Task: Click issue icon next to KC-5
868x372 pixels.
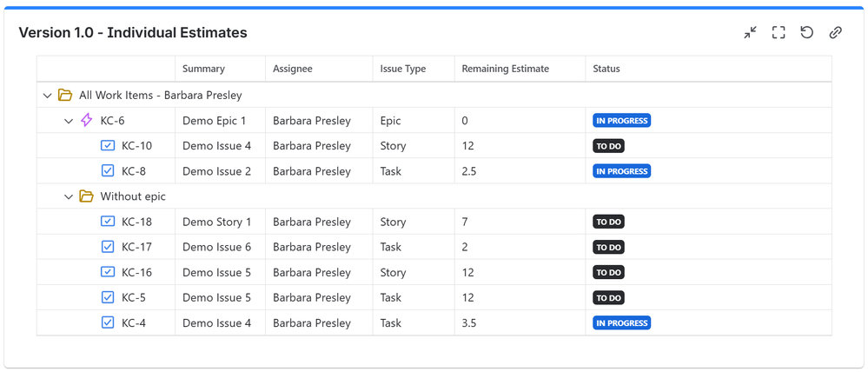Action: click(108, 297)
